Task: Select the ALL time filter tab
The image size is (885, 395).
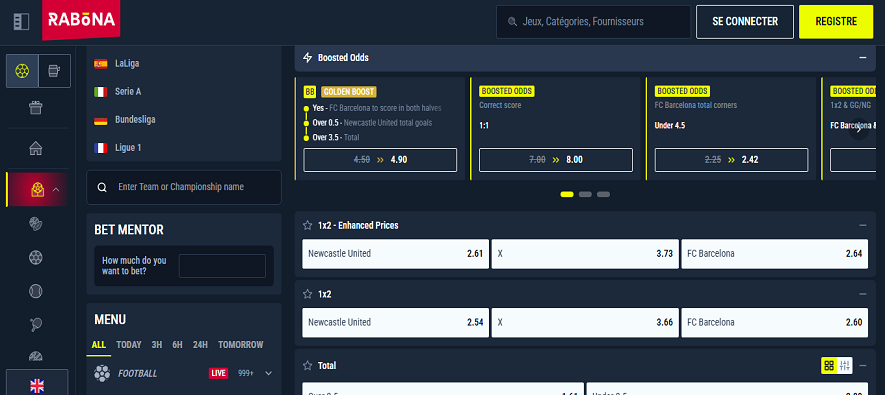Action: tap(99, 345)
